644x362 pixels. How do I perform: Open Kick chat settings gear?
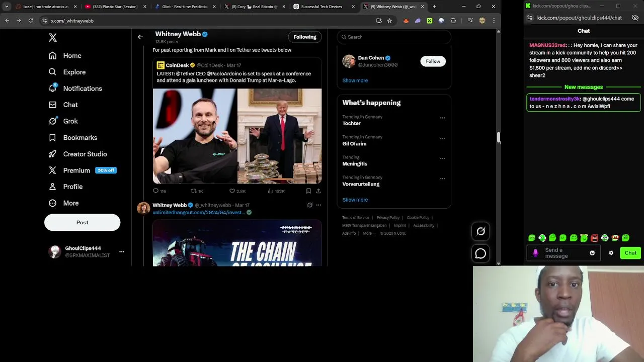(611, 253)
